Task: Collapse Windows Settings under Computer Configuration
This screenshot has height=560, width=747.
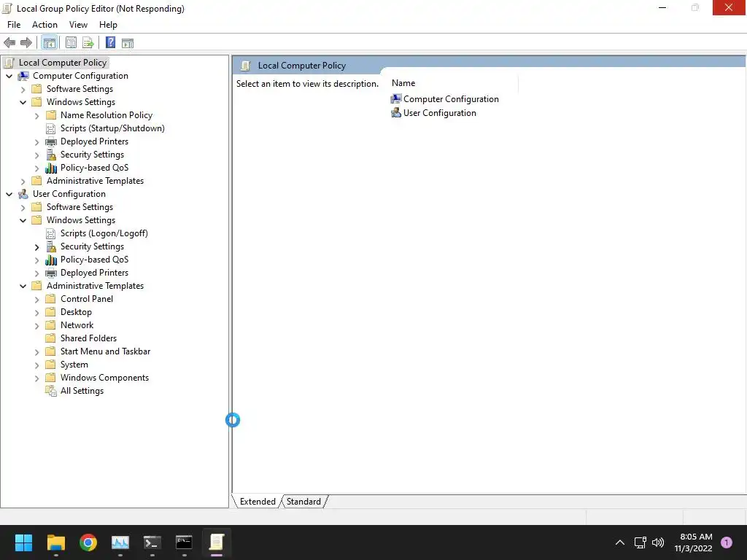Action: pos(23,102)
